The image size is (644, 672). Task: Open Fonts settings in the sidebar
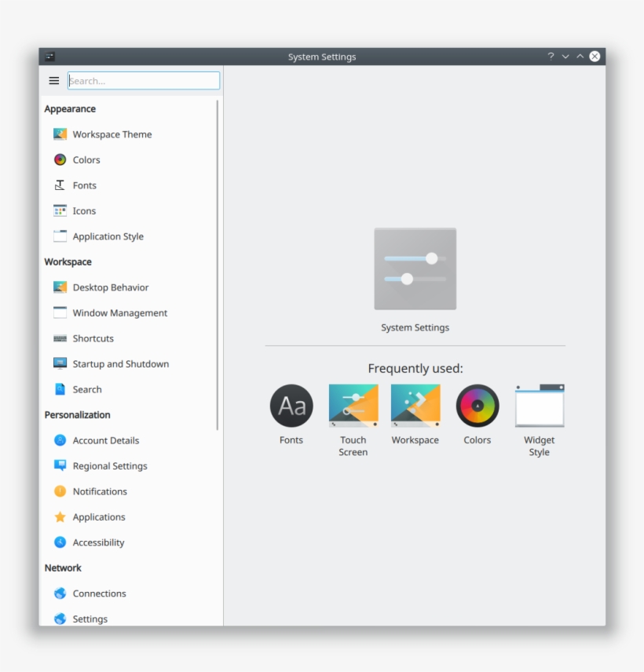84,185
